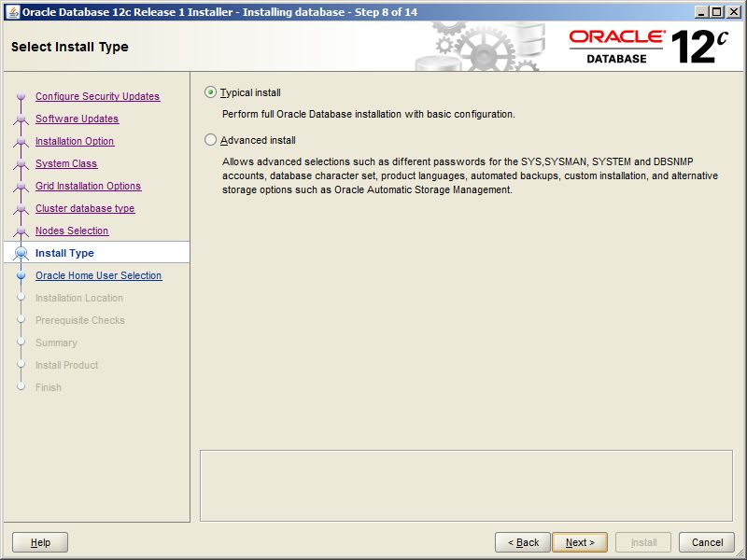The width and height of the screenshot is (747, 560).
Task: Open the Nodes Selection step
Action: (72, 231)
